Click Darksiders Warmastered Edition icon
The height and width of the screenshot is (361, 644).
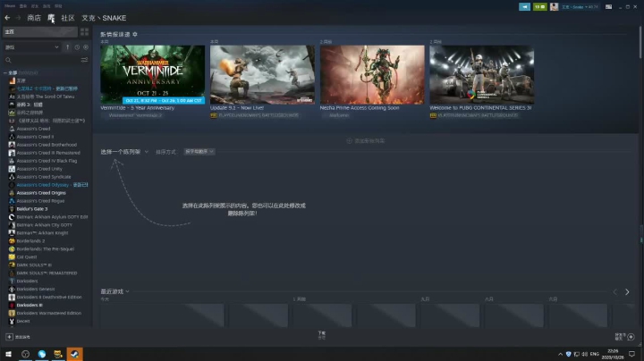[12, 313]
